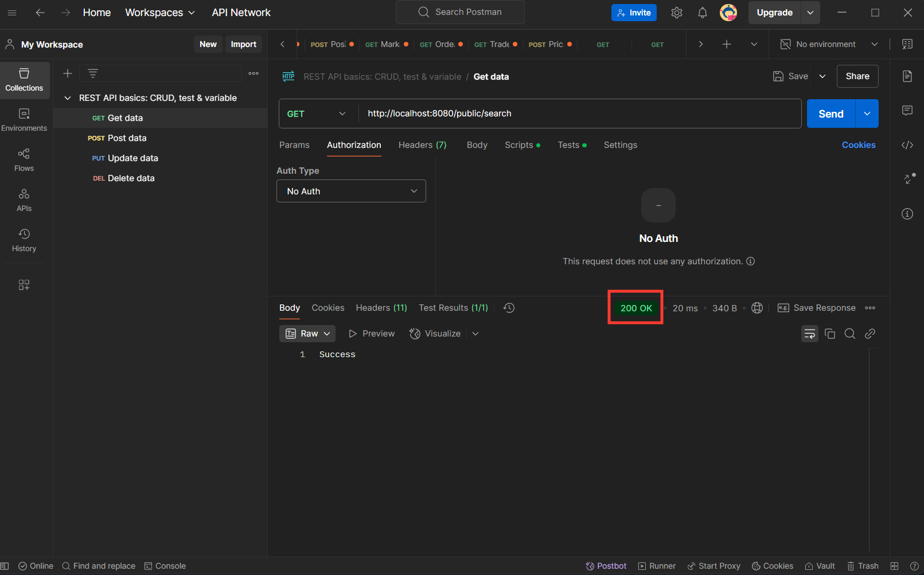The height and width of the screenshot is (575, 924).
Task: Switch to the request Headers (7) tab
Action: tap(423, 145)
